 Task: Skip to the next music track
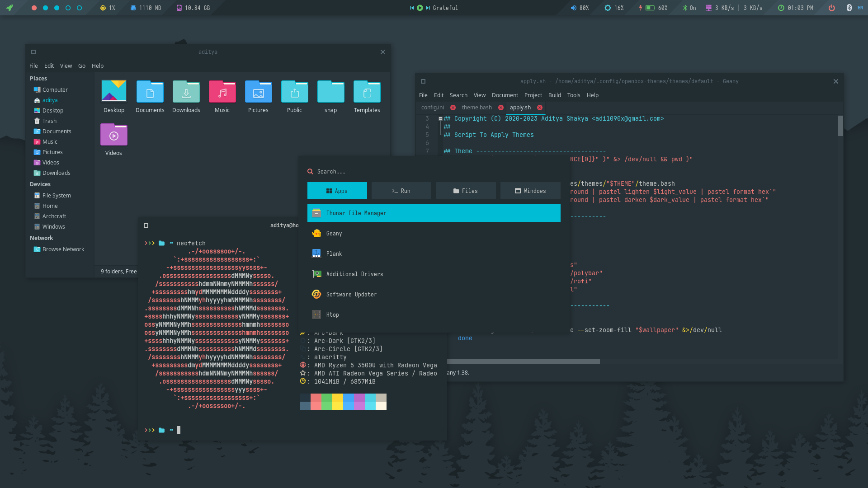[x=428, y=8]
